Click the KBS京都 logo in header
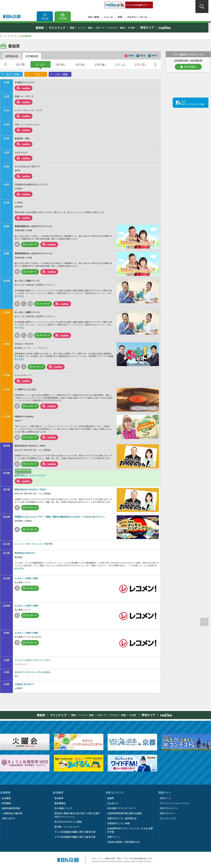This screenshot has width=211, height=868. click(x=12, y=17)
